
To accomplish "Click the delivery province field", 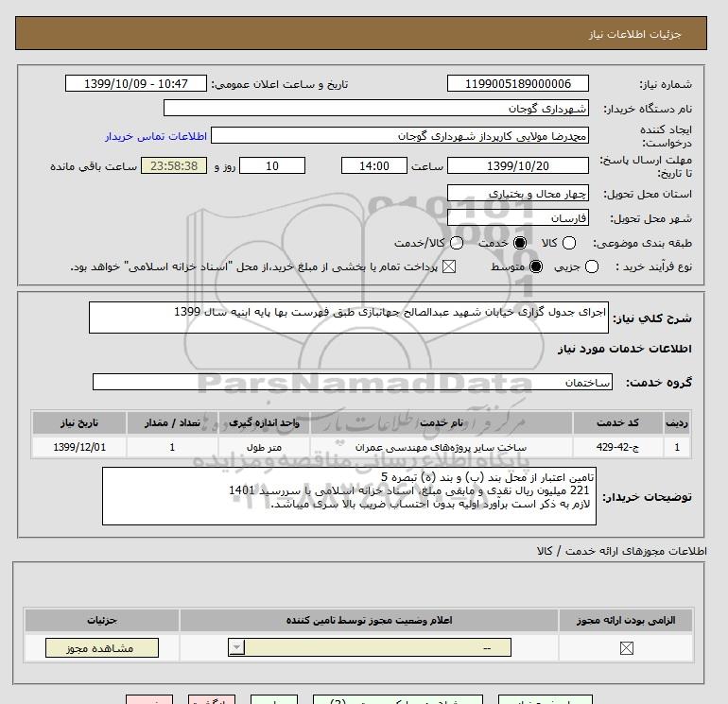I will tap(518, 193).
